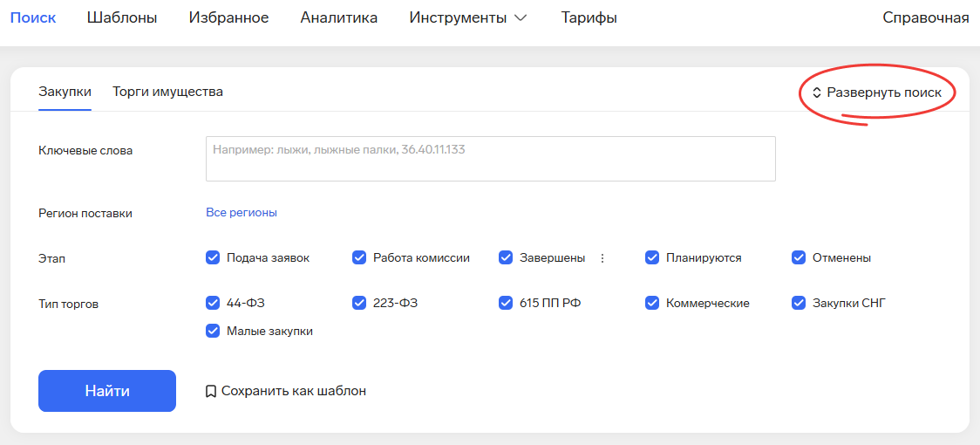Open the Справочная link
The image size is (980, 445).
(x=926, y=18)
